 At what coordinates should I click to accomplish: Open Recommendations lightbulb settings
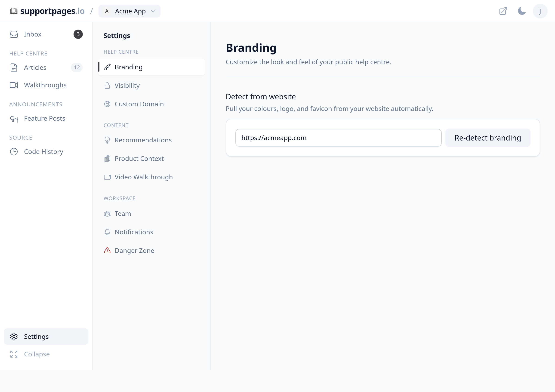pos(151,140)
